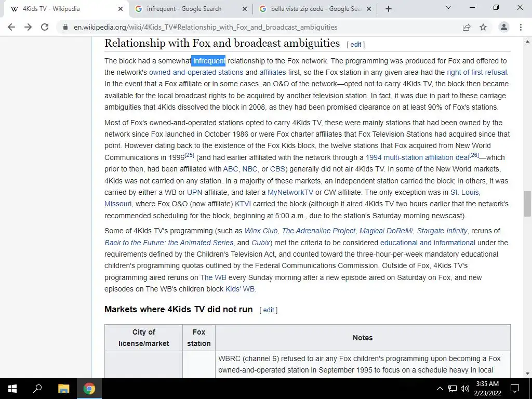The image size is (532, 399).
Task: Open the Stargate Infinity link
Action: (442, 231)
